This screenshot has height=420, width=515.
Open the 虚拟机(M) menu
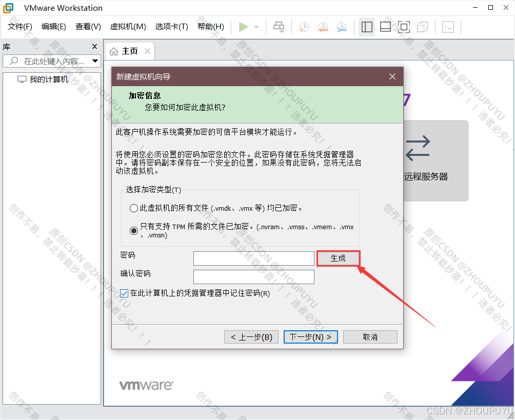coord(128,27)
